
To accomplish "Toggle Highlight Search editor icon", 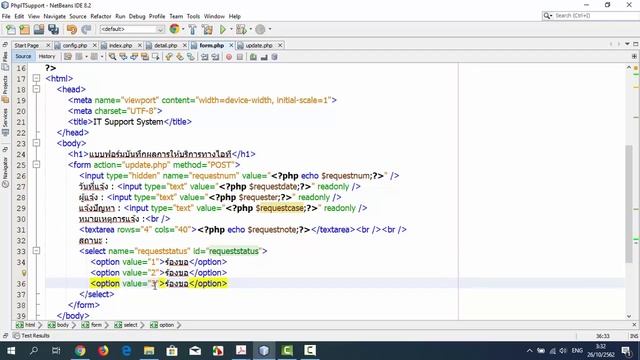I will pos(145,57).
